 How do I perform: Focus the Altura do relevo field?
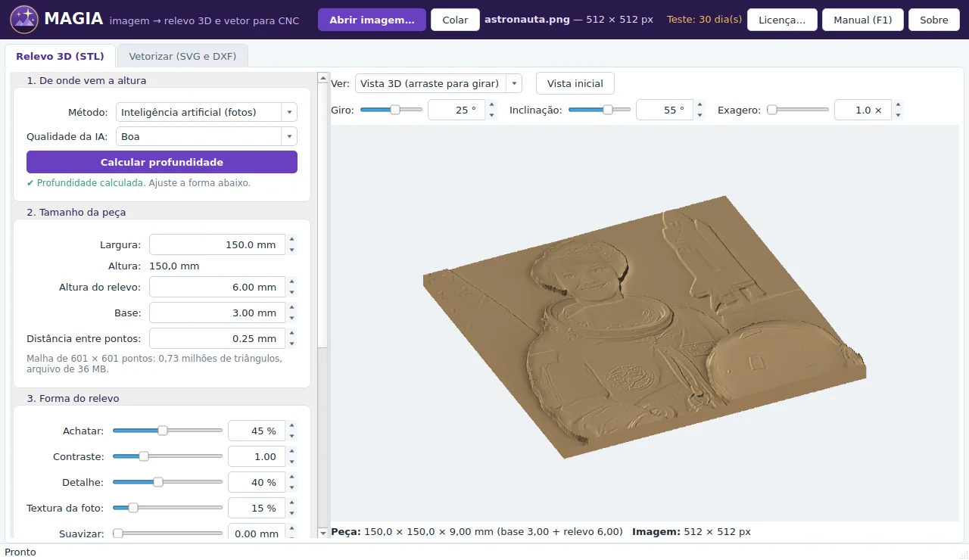pos(217,287)
